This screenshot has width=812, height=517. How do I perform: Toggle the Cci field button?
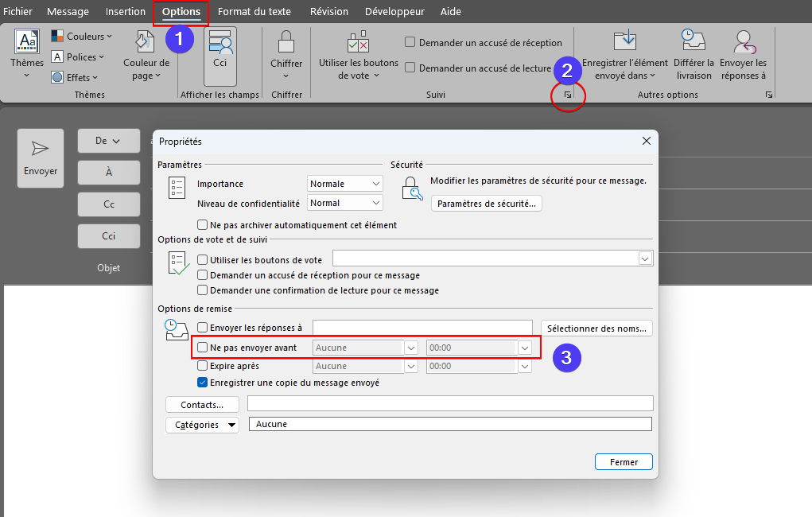pyautogui.click(x=220, y=56)
